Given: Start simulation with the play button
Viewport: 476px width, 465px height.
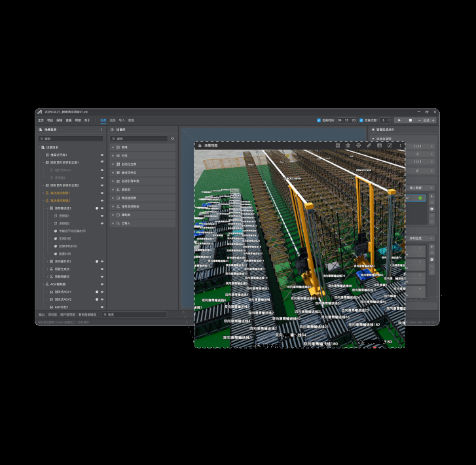Looking at the screenshot, I should (x=399, y=121).
